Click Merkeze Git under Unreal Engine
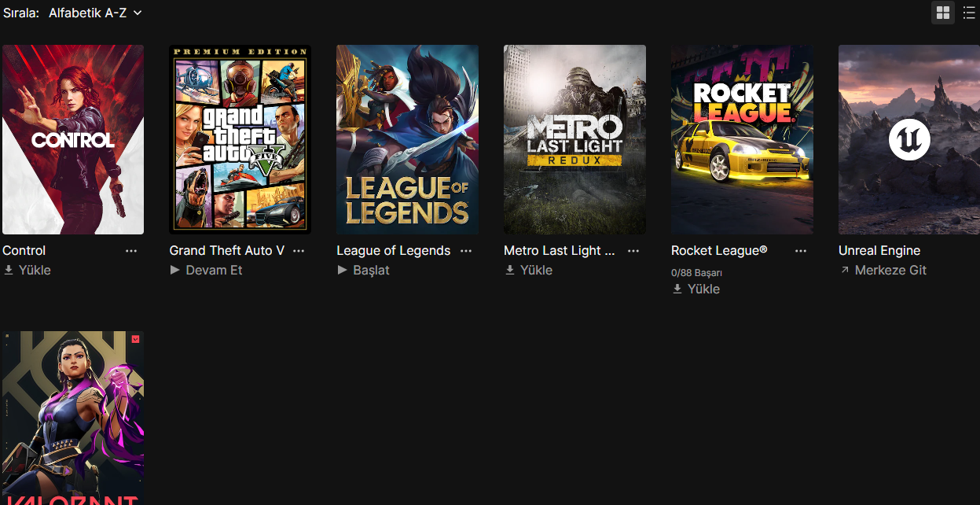The height and width of the screenshot is (505, 980). click(883, 270)
